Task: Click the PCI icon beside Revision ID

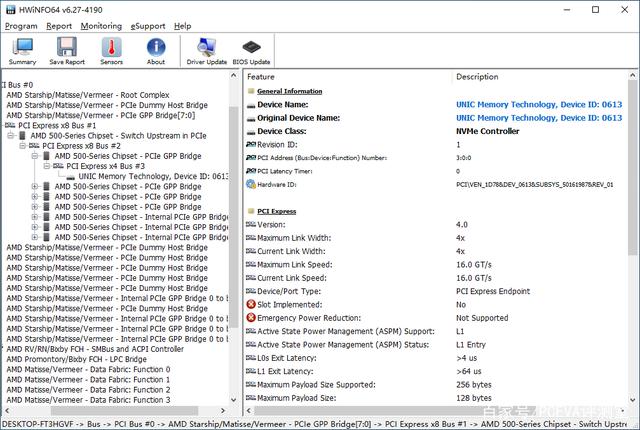Action: 251,144
